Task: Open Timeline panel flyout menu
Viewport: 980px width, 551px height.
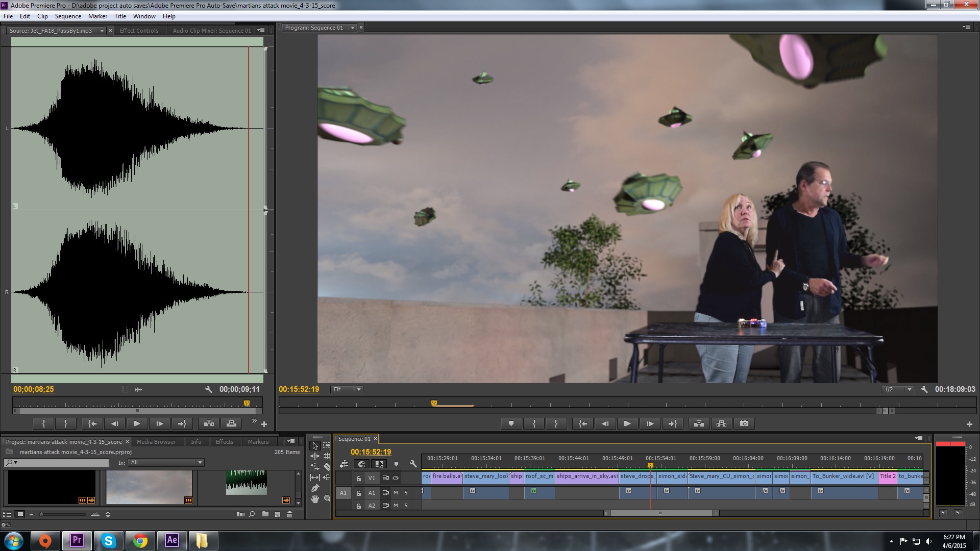Action: [918, 438]
